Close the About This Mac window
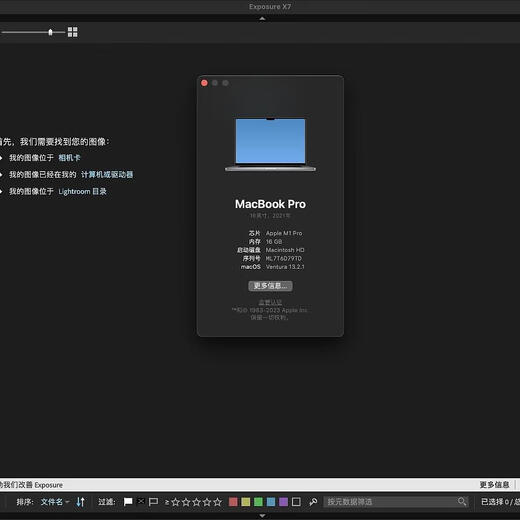Viewport: 520px width, 520px height. 204,83
